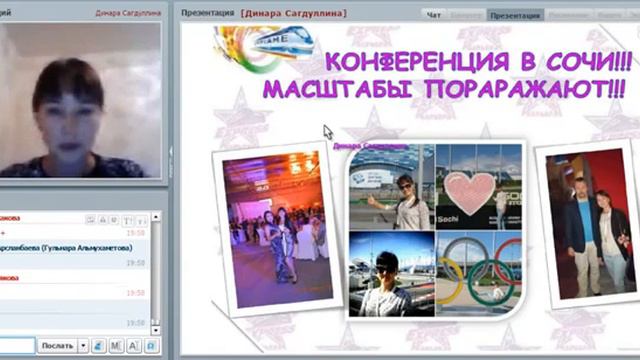
Task: Click the chat scrollbar up arrow
Action: point(156,217)
